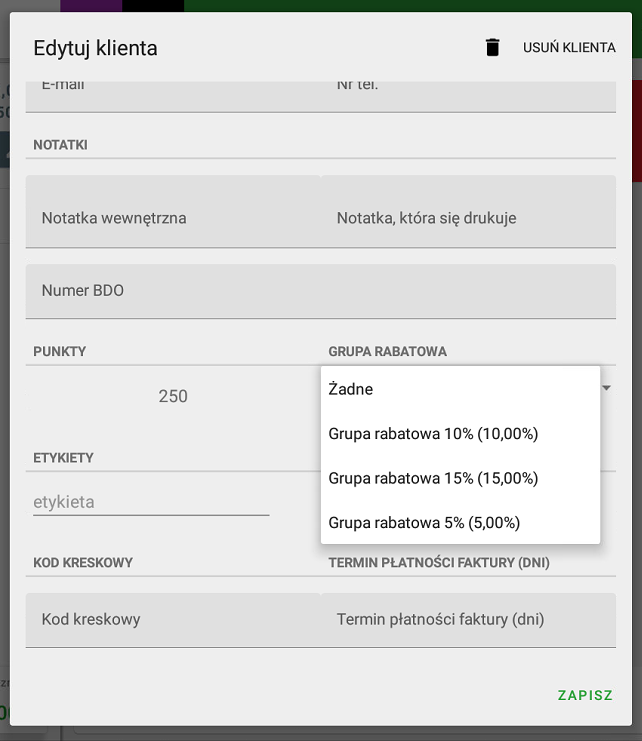Focus the Notatka, która się drukuje field
This screenshot has height=741, width=642.
[x=468, y=217]
